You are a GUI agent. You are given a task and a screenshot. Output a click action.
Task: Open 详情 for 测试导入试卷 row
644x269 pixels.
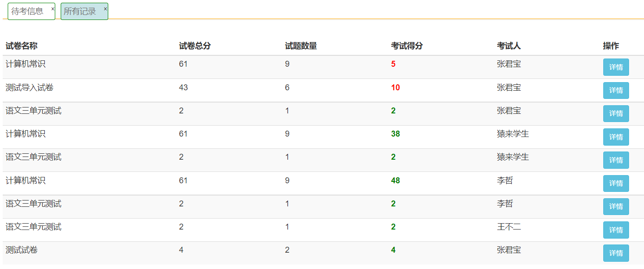click(x=616, y=90)
